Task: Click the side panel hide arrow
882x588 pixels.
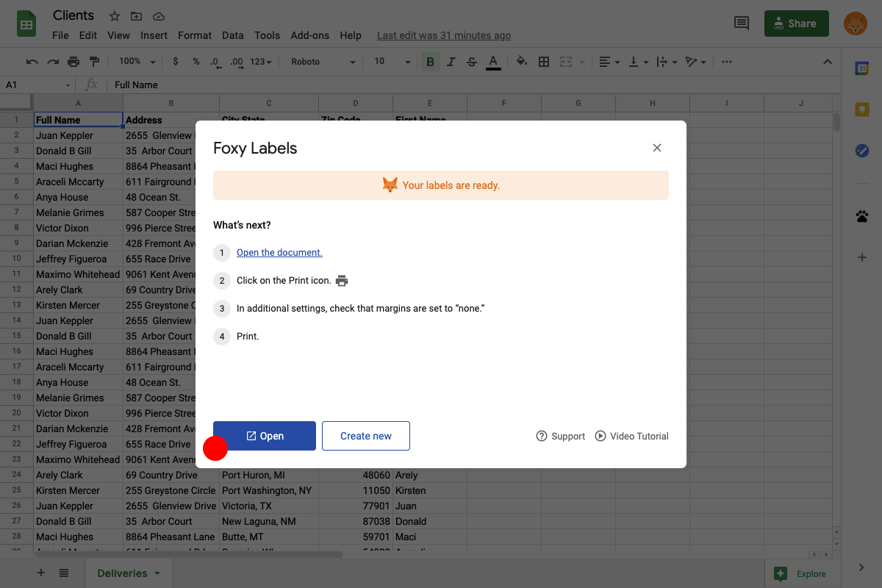Action: point(862,567)
